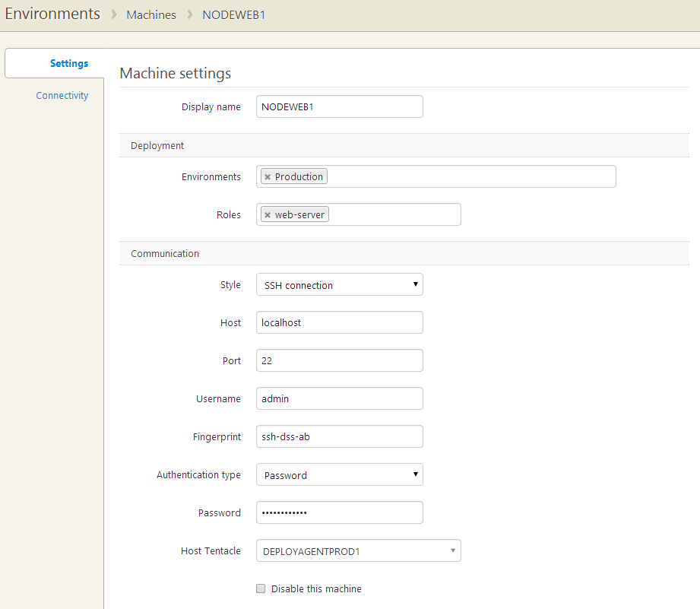Remove the Production environment tag
The height and width of the screenshot is (609, 700).
pos(268,176)
